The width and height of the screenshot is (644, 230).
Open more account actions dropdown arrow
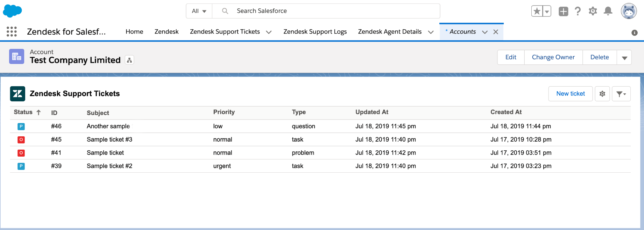[624, 57]
